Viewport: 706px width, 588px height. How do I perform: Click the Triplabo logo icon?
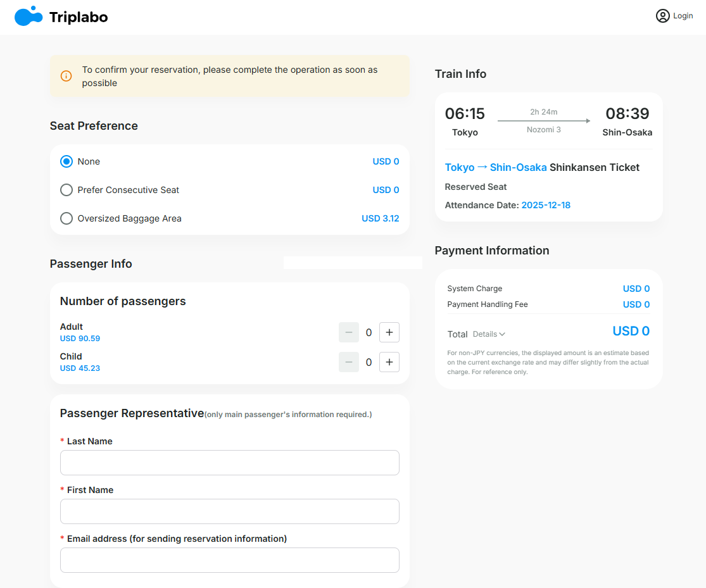coord(28,16)
